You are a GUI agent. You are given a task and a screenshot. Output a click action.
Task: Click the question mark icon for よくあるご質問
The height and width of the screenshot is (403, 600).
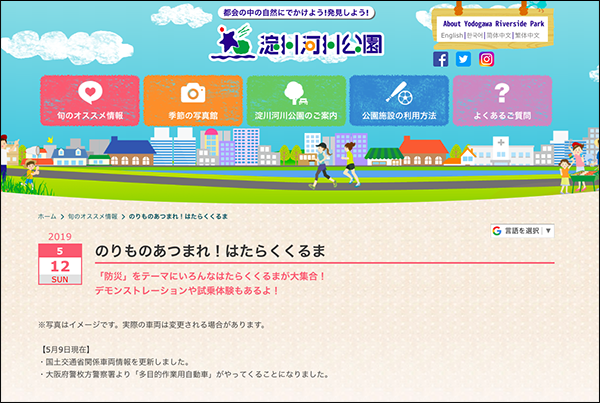tap(502, 94)
